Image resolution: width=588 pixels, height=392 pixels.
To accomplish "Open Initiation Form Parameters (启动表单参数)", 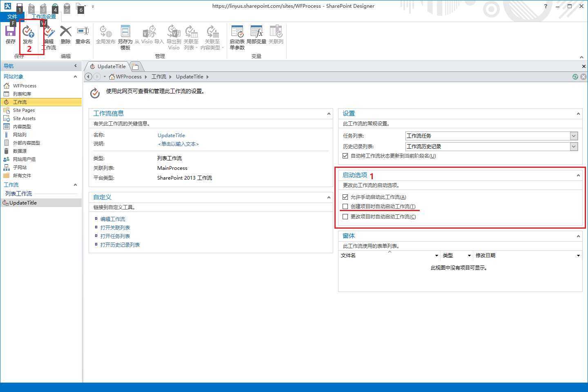I will click(x=237, y=38).
